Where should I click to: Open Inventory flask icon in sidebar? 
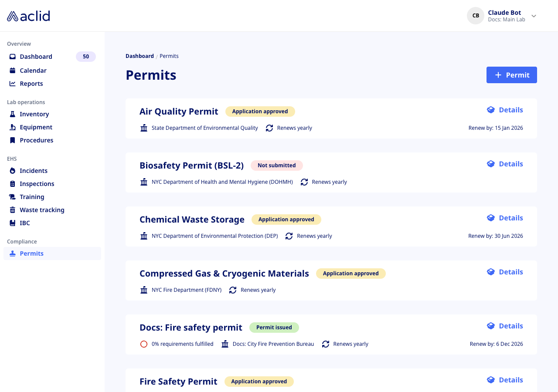(x=13, y=114)
